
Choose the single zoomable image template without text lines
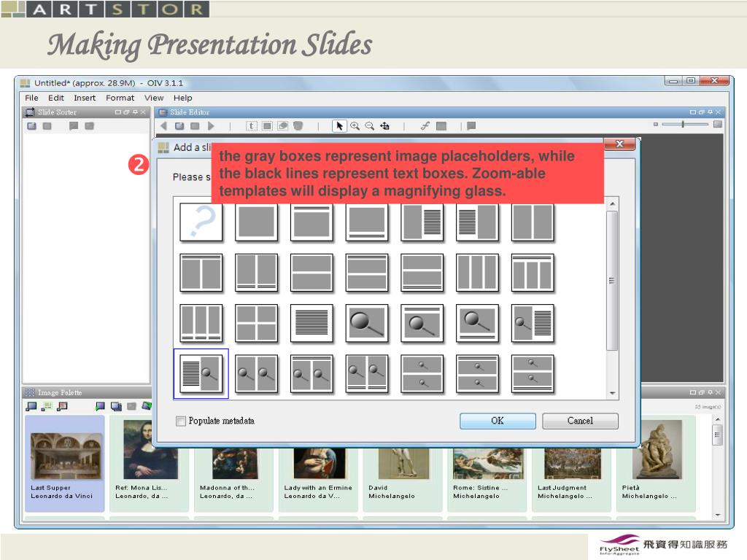pyautogui.click(x=367, y=323)
